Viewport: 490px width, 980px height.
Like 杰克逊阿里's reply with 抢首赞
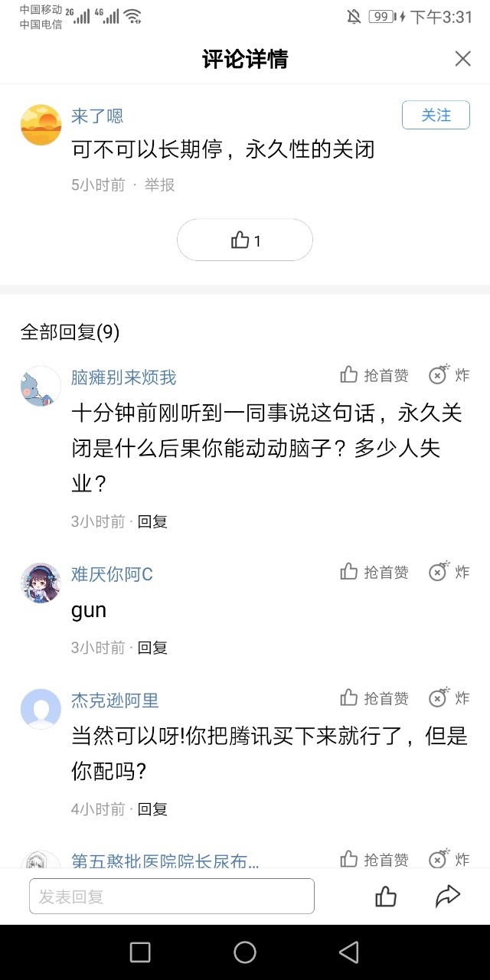[350, 698]
